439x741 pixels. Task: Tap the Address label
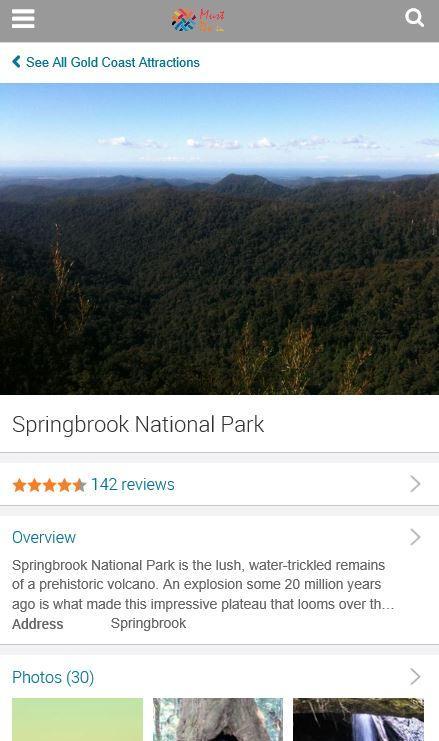click(38, 624)
